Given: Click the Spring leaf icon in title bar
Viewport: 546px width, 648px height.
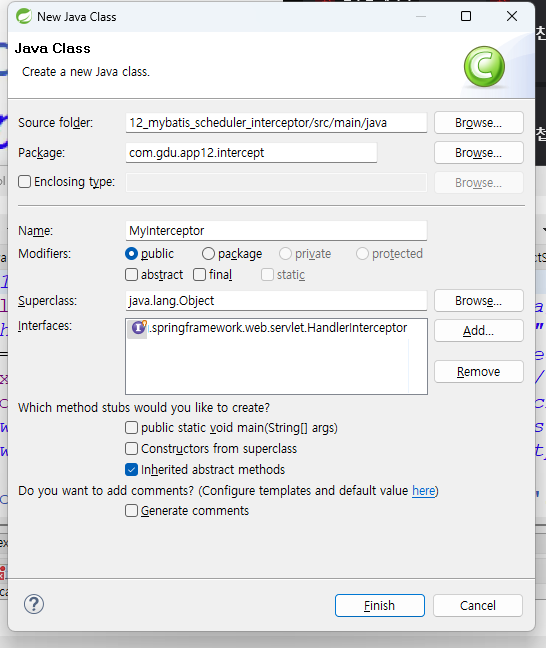Looking at the screenshot, I should pyautogui.click(x=24, y=17).
